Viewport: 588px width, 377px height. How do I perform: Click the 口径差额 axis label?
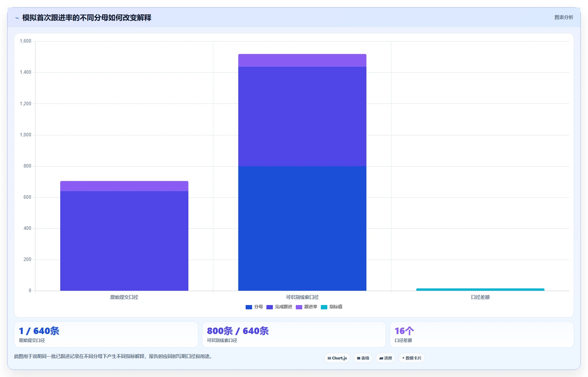point(480,297)
